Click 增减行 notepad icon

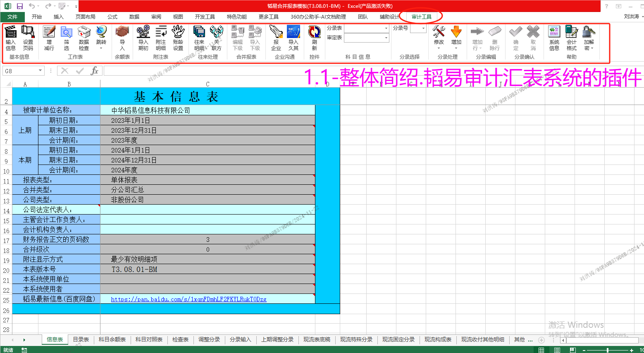pos(49,32)
